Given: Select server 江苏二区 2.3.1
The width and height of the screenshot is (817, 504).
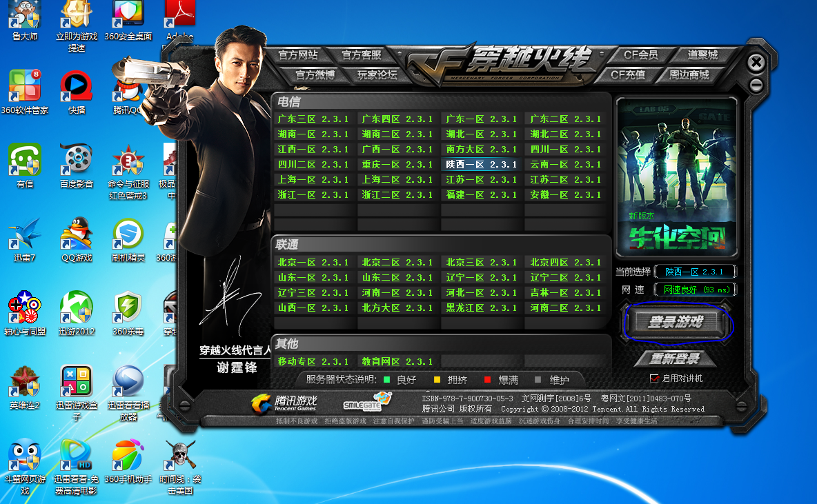Looking at the screenshot, I should click(566, 179).
